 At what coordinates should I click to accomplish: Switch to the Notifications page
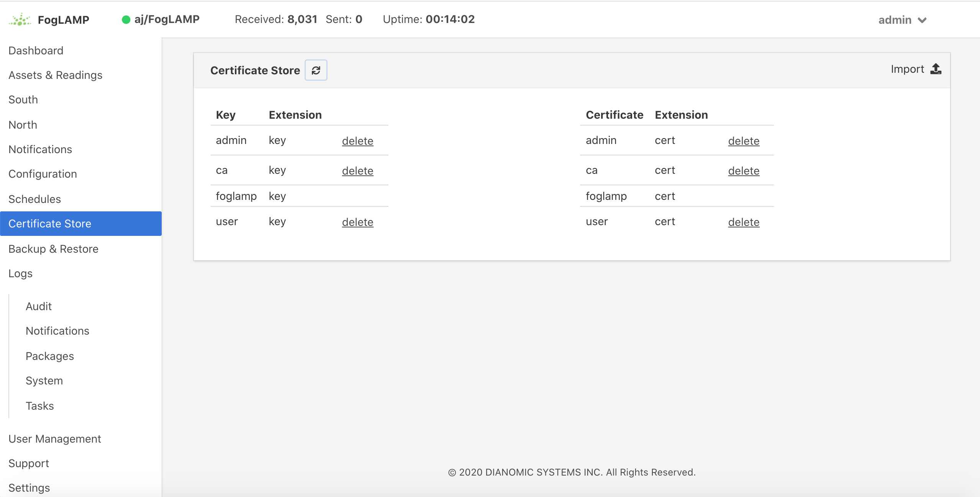tap(40, 149)
